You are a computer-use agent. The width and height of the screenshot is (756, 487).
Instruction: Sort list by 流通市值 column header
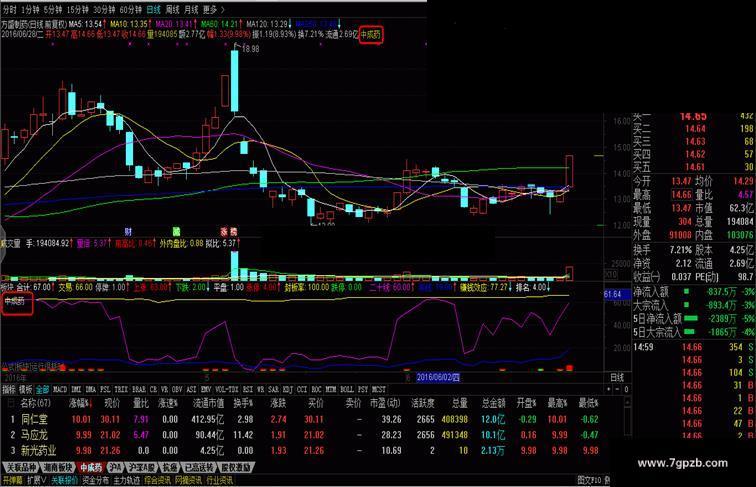[x=208, y=403]
